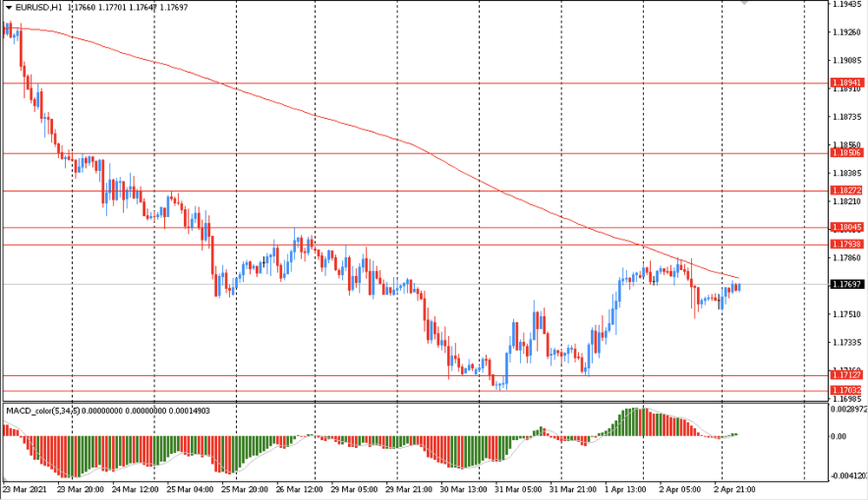Click the 1.18506 price level label
The width and height of the screenshot is (868, 500).
[x=847, y=153]
